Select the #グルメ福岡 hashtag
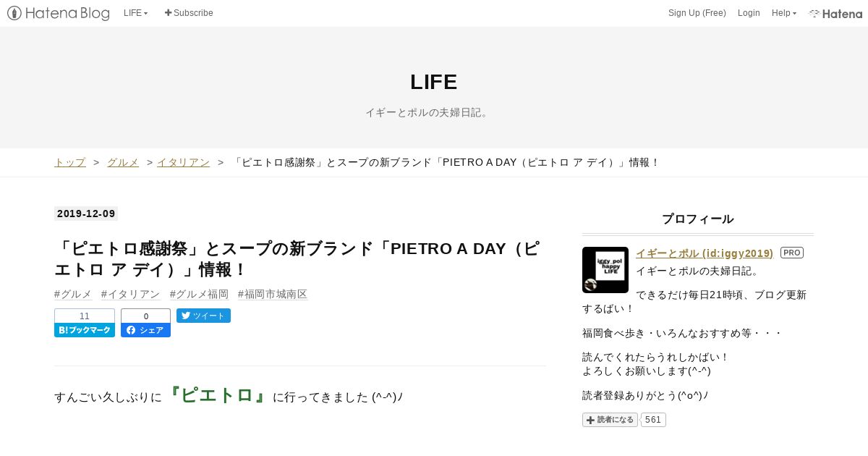The width and height of the screenshot is (868, 456). (199, 294)
